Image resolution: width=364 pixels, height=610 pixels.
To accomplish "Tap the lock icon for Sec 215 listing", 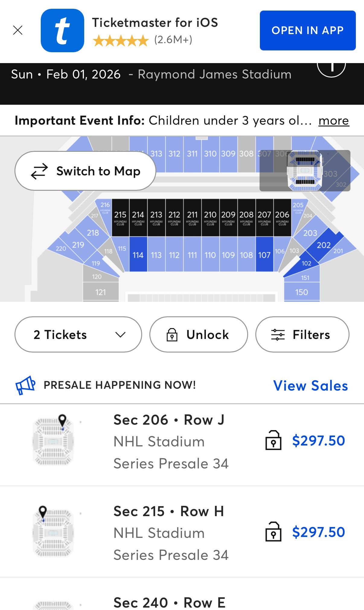I will pos(273,532).
